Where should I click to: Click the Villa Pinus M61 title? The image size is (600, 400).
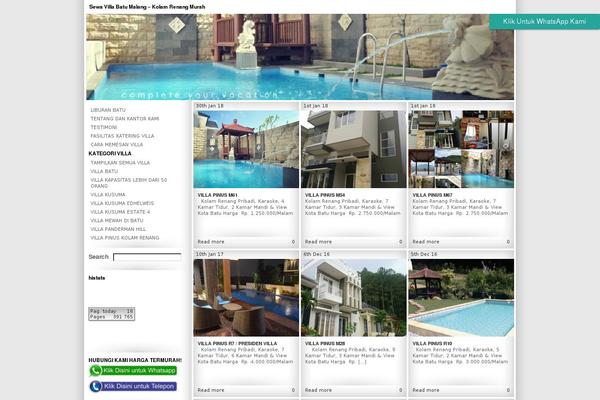(x=217, y=195)
